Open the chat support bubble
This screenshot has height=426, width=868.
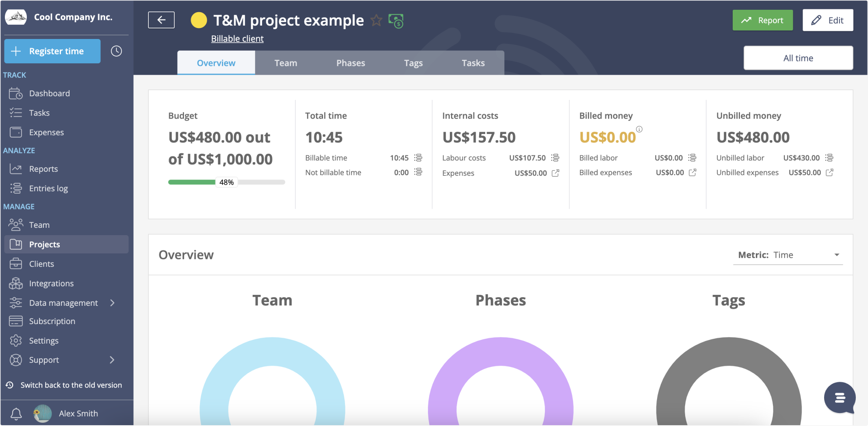tap(839, 398)
